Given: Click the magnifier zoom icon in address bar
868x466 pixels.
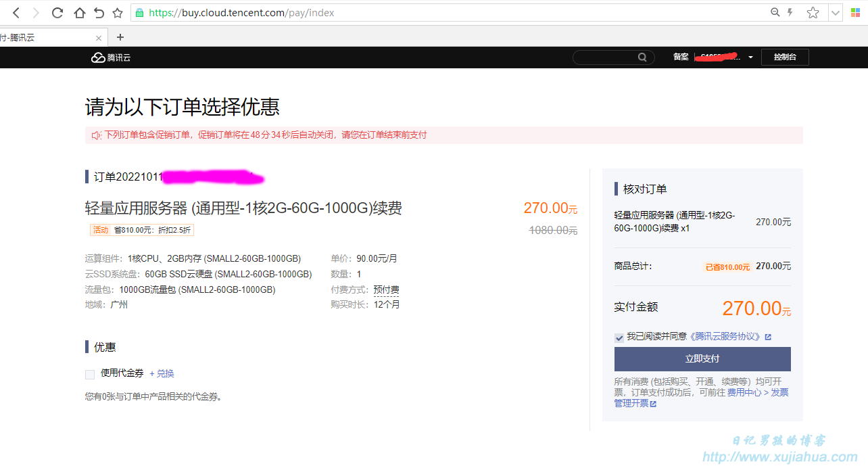Looking at the screenshot, I should (775, 12).
